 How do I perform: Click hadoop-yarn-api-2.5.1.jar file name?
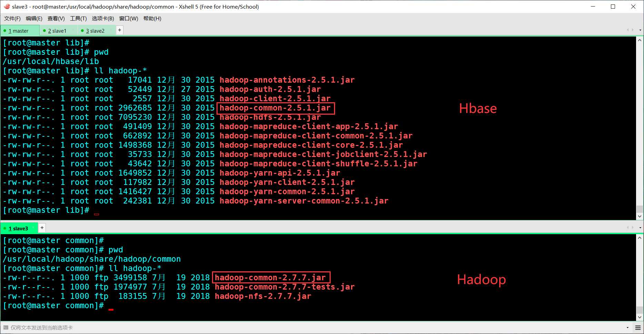(x=280, y=173)
